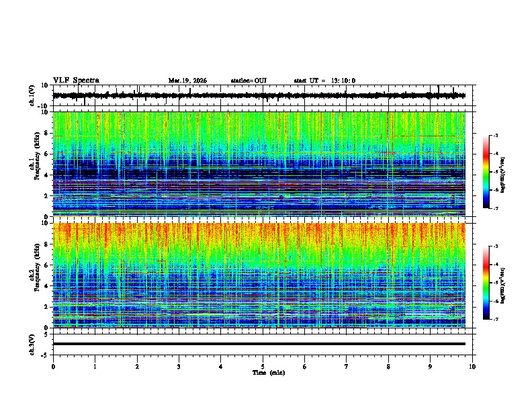Click time axis tick label "4"

point(221,367)
